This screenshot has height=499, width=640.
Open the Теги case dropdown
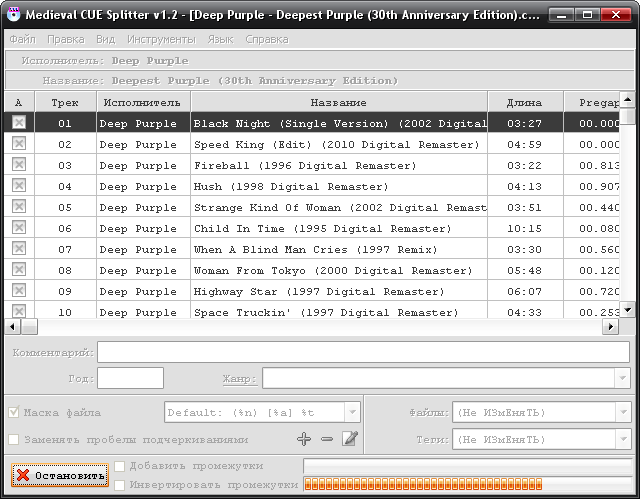(x=623, y=439)
